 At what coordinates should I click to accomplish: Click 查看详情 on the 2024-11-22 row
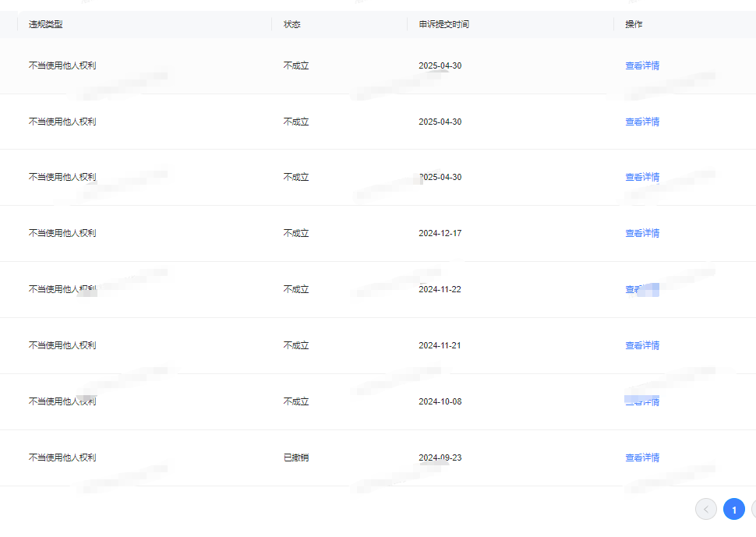tap(641, 290)
